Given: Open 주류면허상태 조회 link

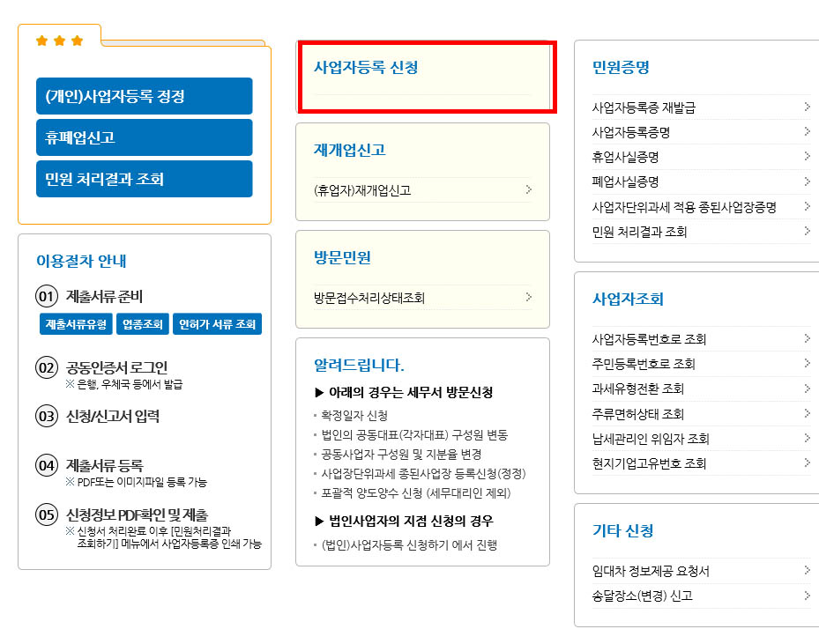Looking at the screenshot, I should click(637, 414).
